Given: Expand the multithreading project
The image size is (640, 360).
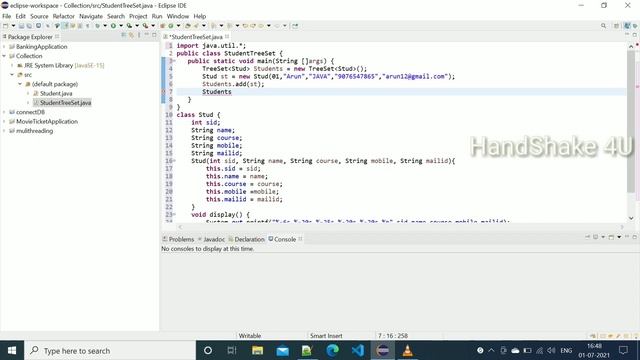Looking at the screenshot, I should point(4,131).
